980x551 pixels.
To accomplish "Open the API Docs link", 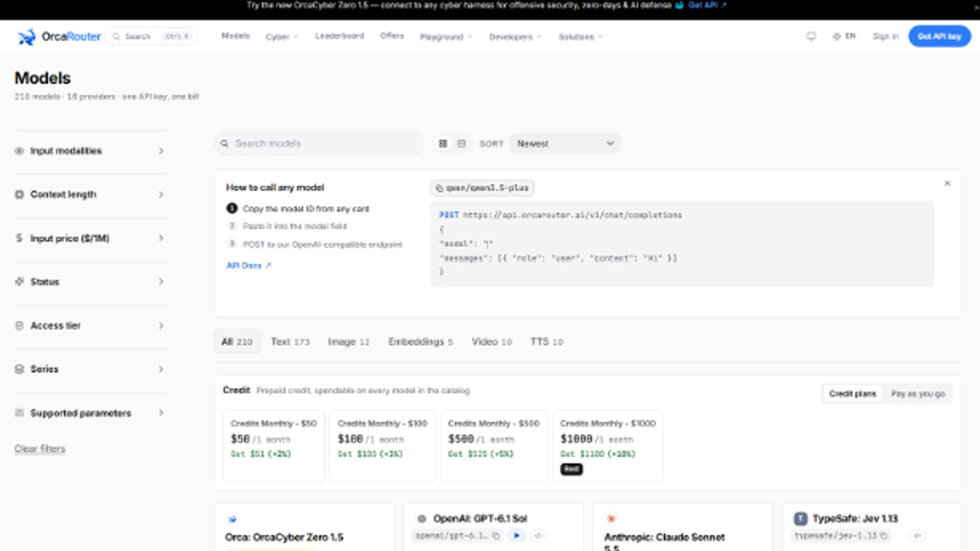I will coord(248,265).
